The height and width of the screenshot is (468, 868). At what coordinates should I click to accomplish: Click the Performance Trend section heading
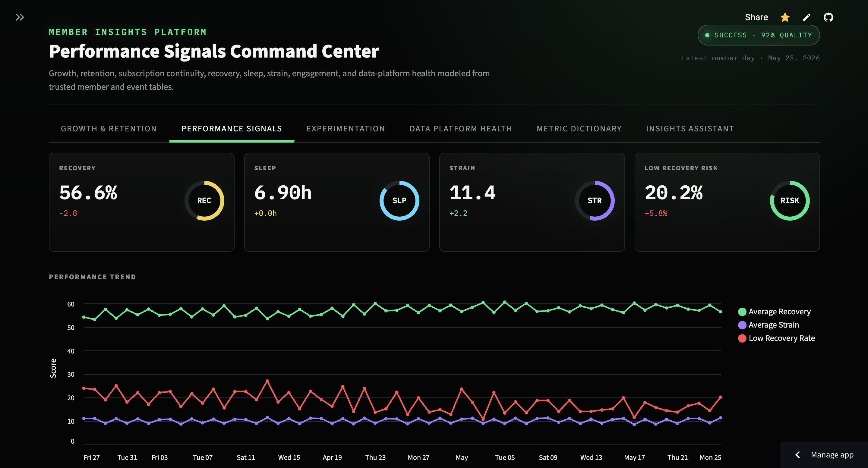92,277
